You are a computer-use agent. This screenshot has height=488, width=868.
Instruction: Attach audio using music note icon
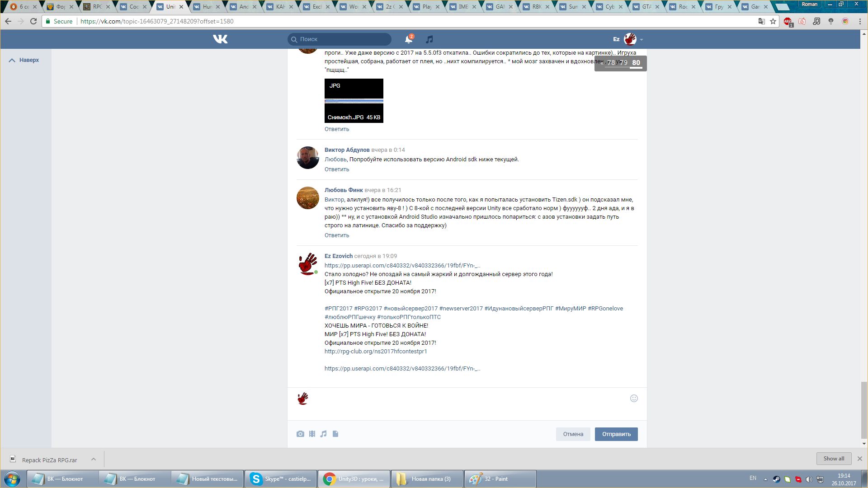323,434
